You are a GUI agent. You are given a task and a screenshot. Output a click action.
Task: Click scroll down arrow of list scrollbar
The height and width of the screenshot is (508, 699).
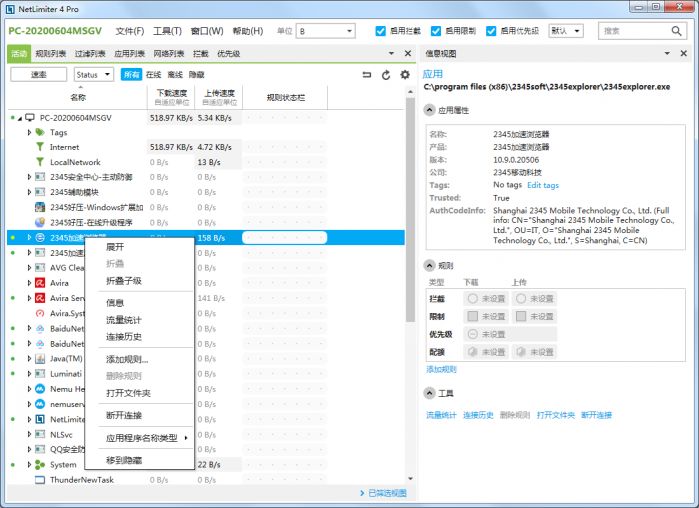pos(410,479)
